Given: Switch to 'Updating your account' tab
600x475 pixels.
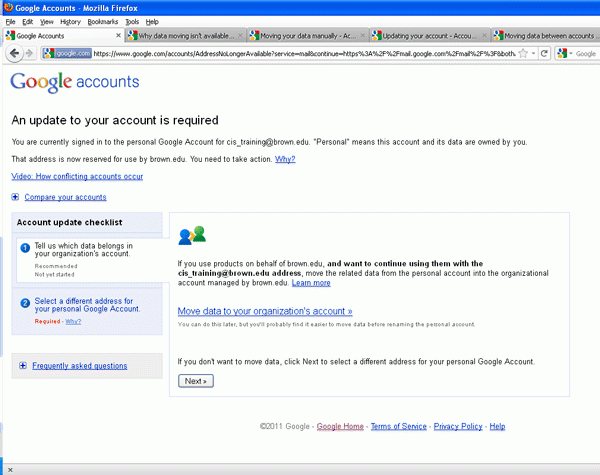Looking at the screenshot, I should coord(430,36).
